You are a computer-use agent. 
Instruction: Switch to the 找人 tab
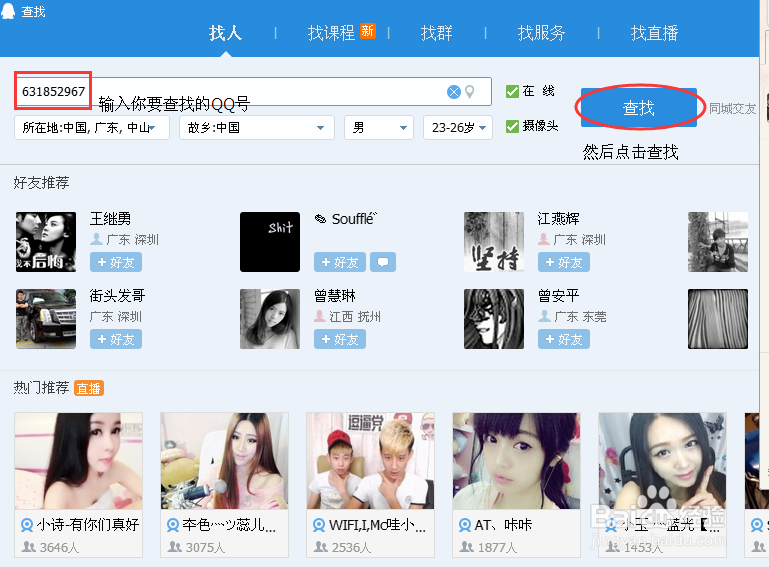pos(225,33)
